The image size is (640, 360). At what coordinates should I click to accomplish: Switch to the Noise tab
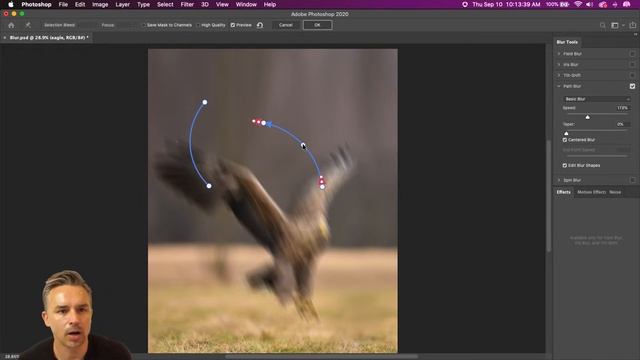tap(615, 192)
